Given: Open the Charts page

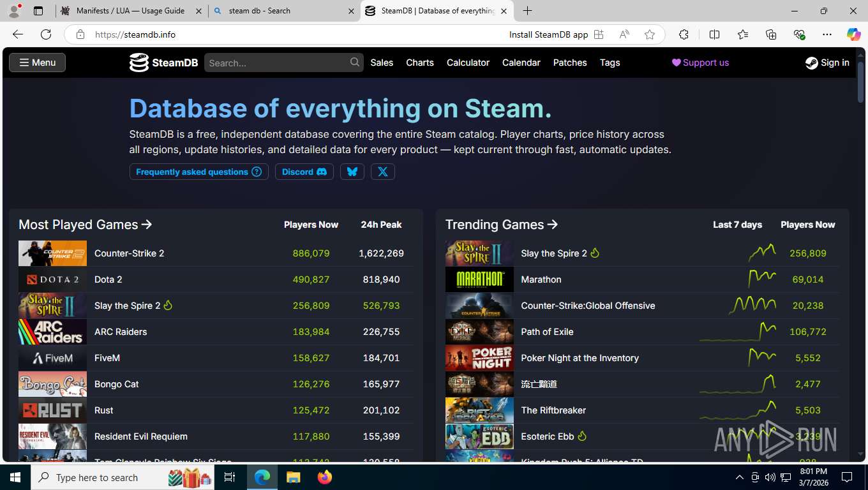Looking at the screenshot, I should (x=420, y=63).
